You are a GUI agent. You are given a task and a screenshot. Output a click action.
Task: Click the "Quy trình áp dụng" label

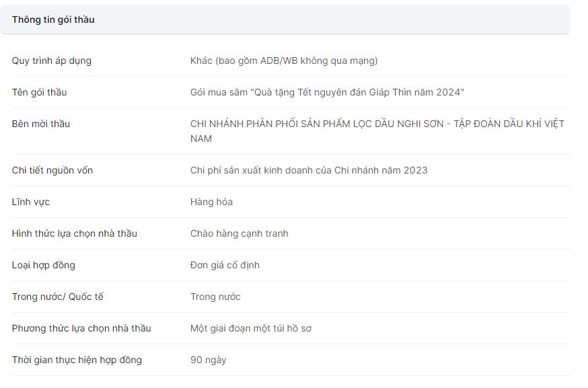[x=52, y=61]
